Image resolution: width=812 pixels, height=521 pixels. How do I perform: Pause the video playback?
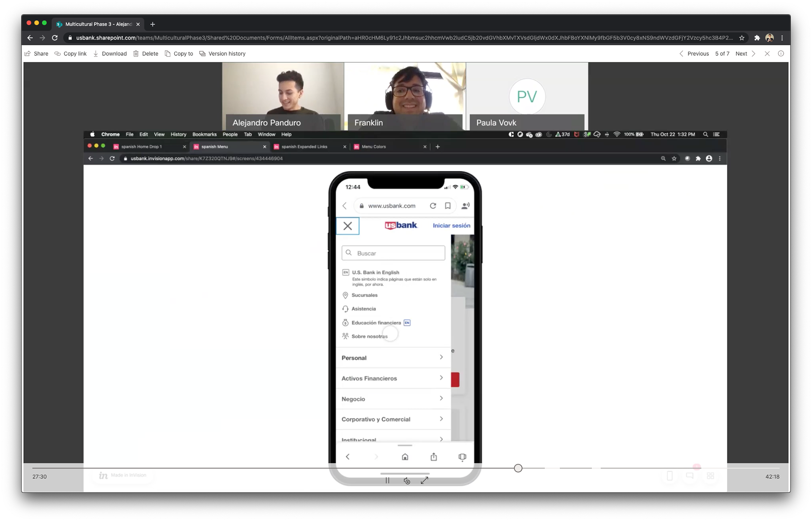point(387,480)
